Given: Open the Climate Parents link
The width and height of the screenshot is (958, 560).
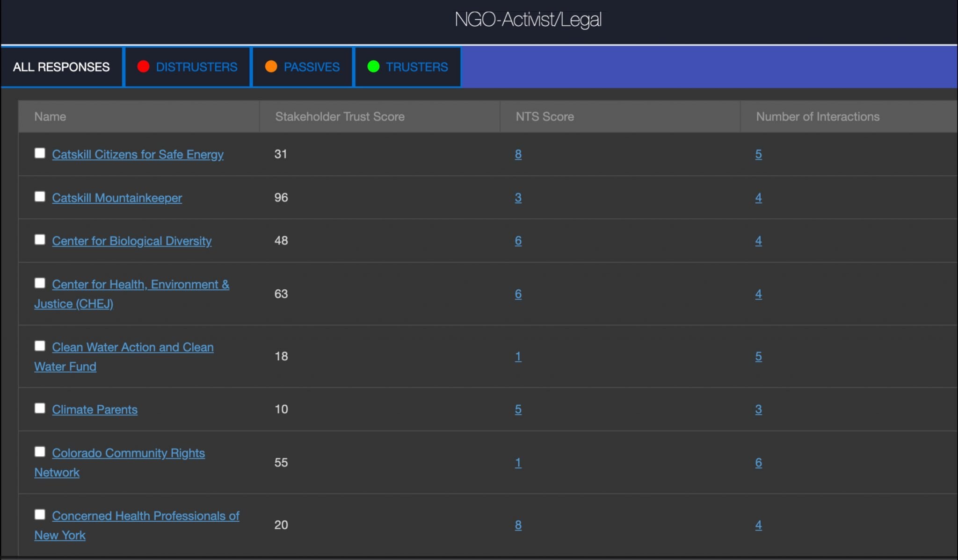Looking at the screenshot, I should (94, 409).
